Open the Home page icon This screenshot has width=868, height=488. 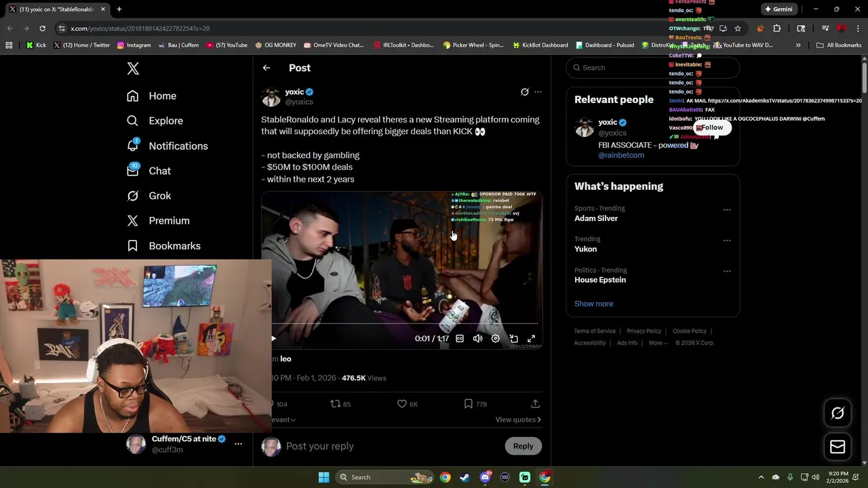133,96
